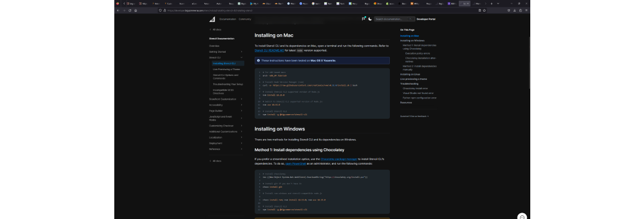Close the active browser tab
644x219 pixels.
pos(468,3)
